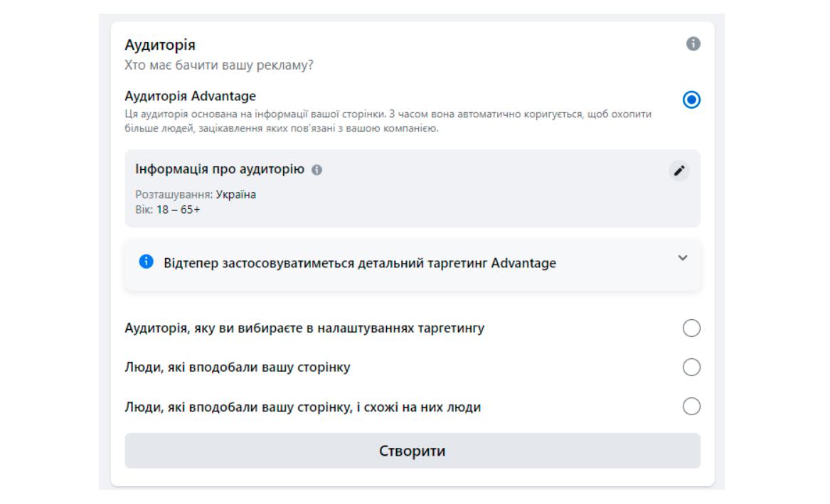Expand the Advantage detailed targeting notice chevron
Viewport: 830px width, 504px height.
coord(682,258)
